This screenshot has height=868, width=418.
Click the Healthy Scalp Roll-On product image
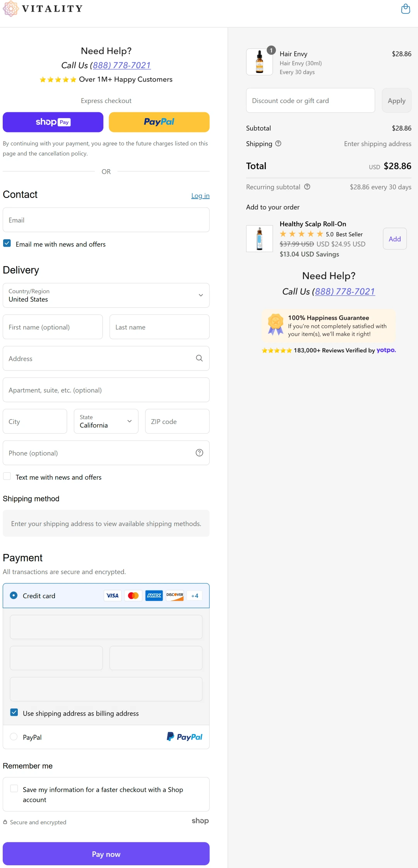[x=259, y=239]
